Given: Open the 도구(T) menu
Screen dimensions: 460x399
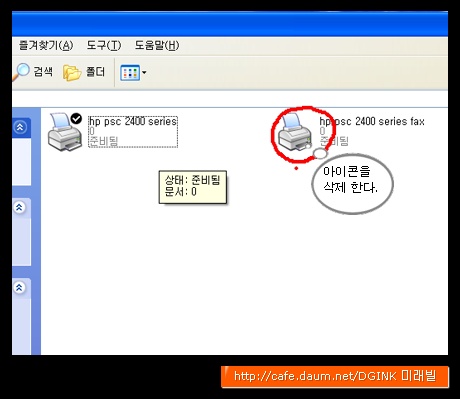Looking at the screenshot, I should click(104, 45).
